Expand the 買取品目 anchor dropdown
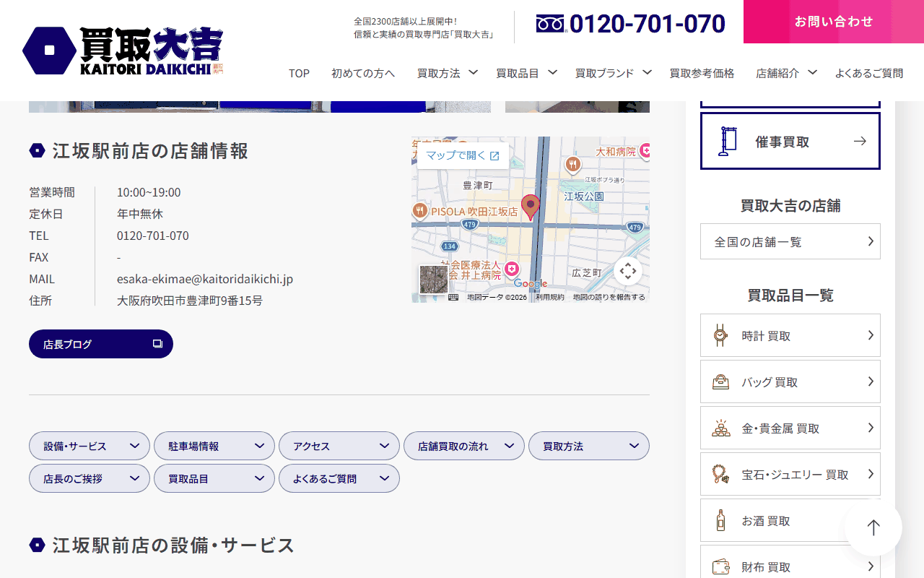Viewport: 924px width, 578px height. tap(214, 478)
